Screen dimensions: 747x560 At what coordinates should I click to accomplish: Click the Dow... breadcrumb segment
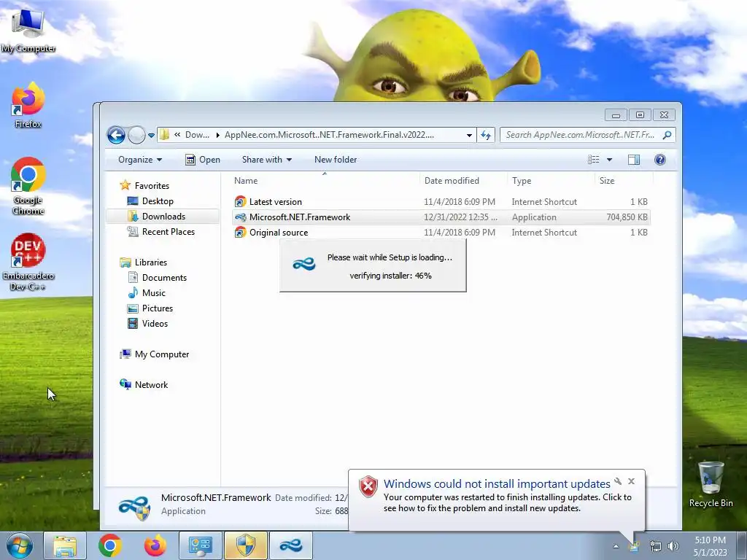[197, 135]
